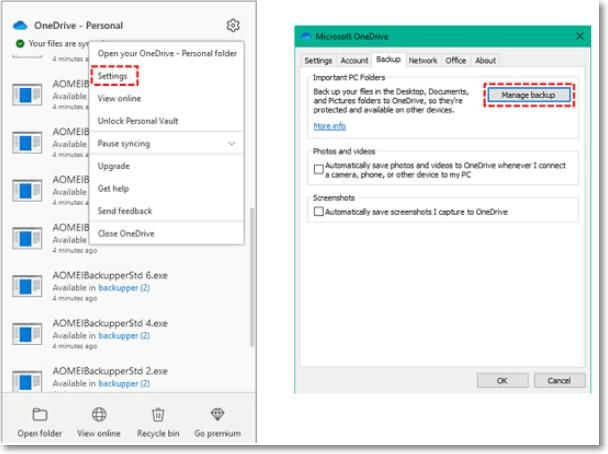Enable automatically saving photos and videos

[318, 169]
